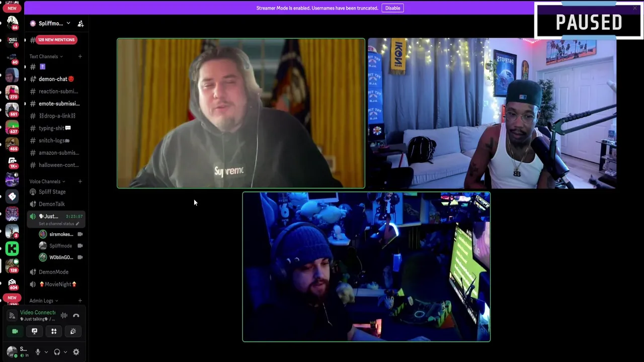This screenshot has width=644, height=362.
Task: Collapse the Admin Logs category
Action: coord(43,301)
